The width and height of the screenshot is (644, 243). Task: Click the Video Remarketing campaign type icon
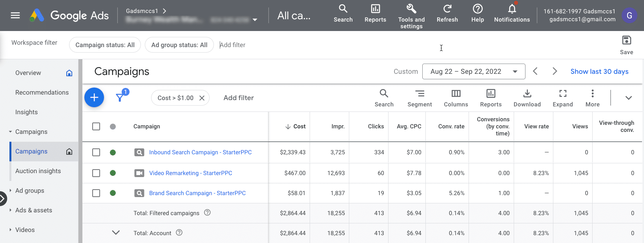139,173
